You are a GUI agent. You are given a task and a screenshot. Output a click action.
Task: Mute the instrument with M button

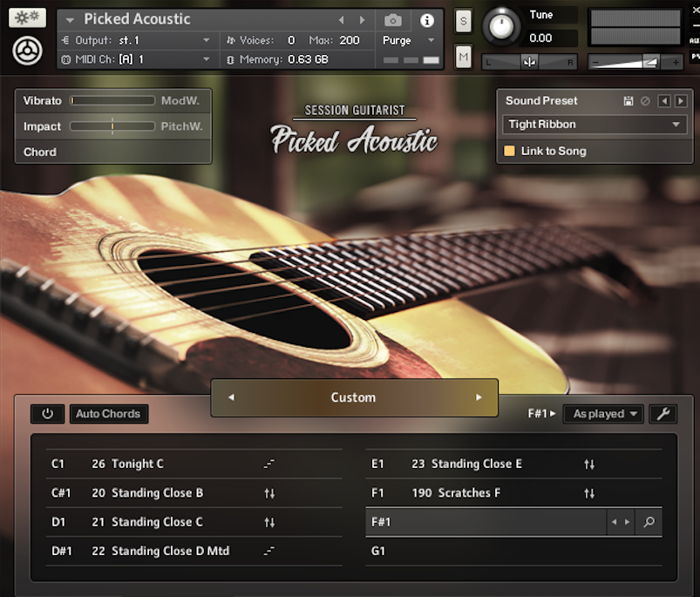coord(464,57)
